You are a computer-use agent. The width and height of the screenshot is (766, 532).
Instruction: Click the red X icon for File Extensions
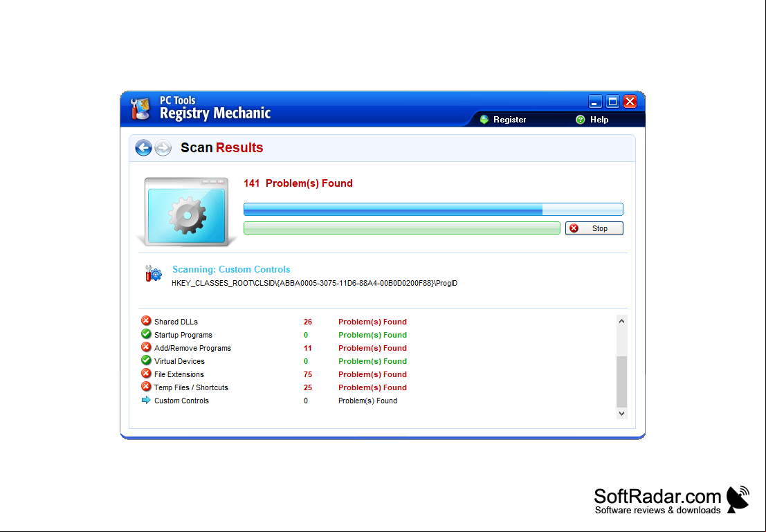146,374
